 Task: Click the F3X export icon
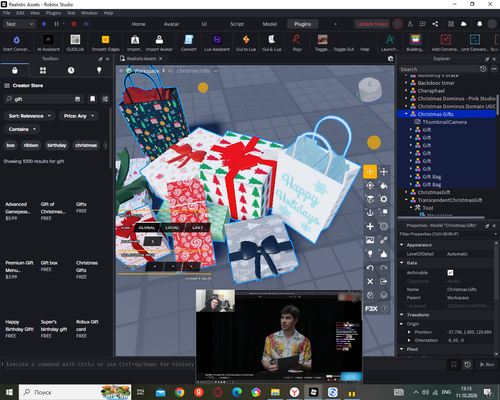[384, 282]
